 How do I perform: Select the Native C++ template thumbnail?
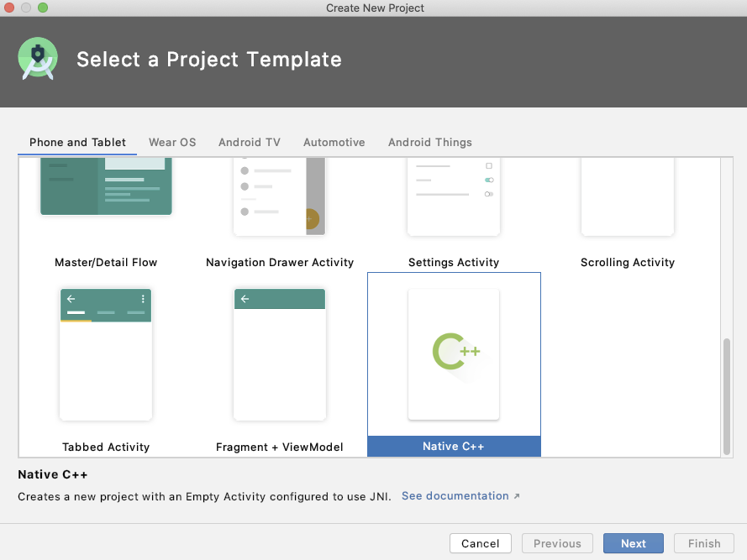(x=454, y=354)
